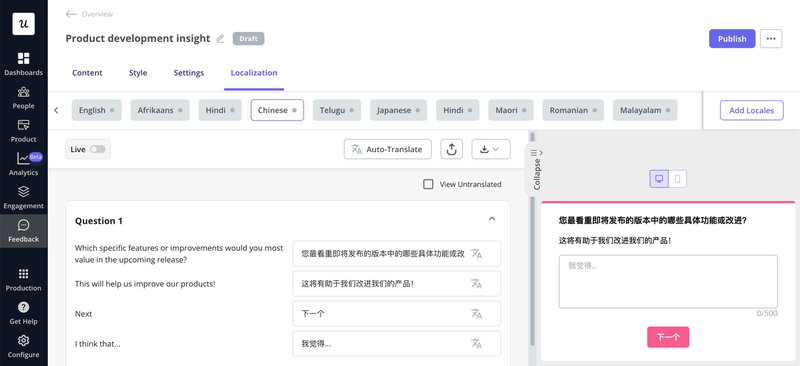Toggle the Live switch
Image resolution: width=800 pixels, height=366 pixels.
pos(97,149)
